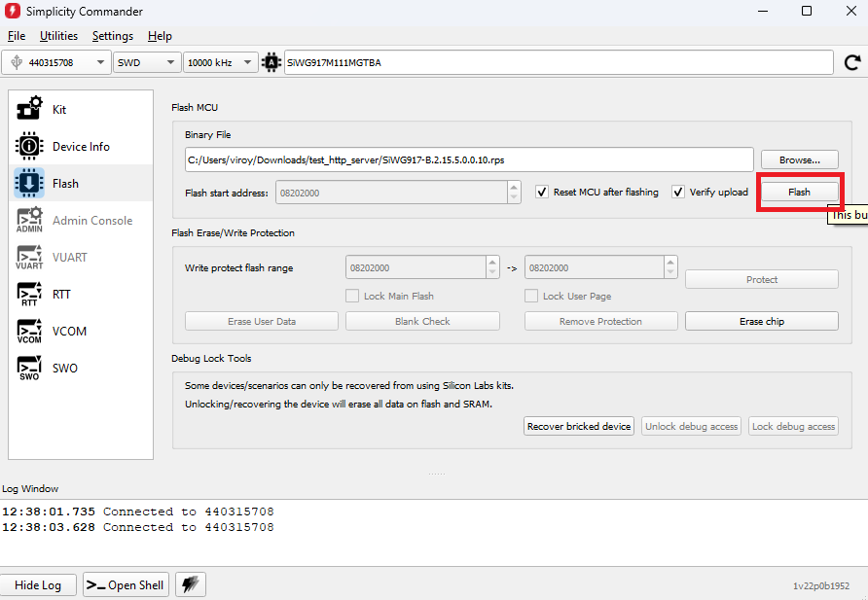Click the refresh/reconnect arrow icon

pos(851,62)
